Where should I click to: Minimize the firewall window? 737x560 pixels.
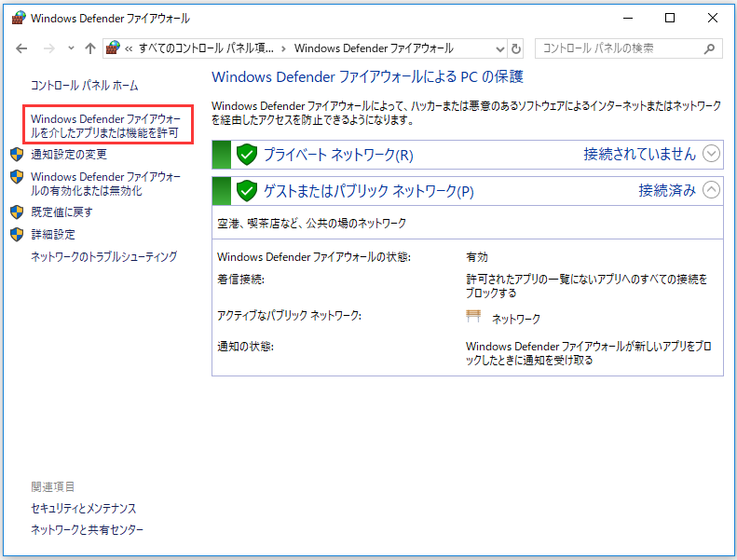pyautogui.click(x=627, y=18)
